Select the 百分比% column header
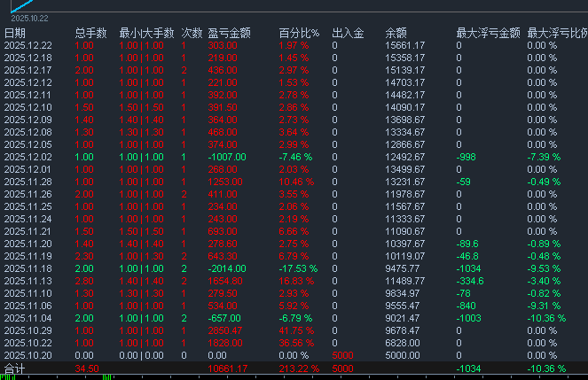Viewport: 588px width, 380px height. pos(298,33)
